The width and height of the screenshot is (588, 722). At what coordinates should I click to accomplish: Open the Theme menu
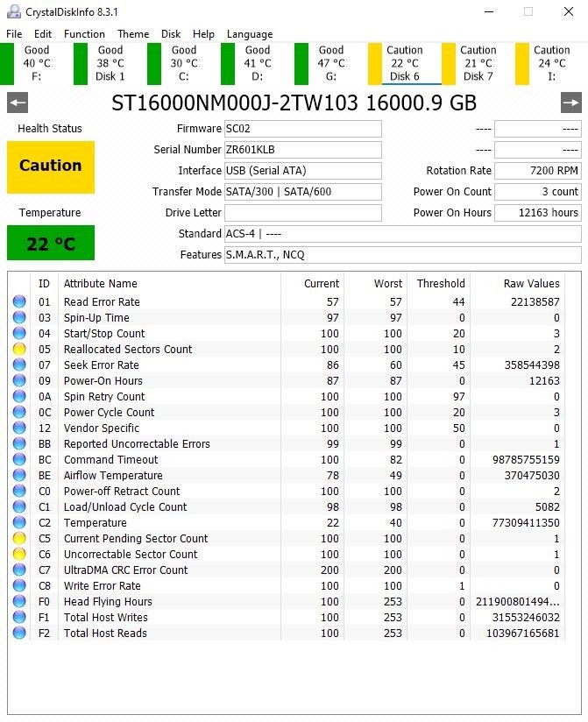click(133, 34)
